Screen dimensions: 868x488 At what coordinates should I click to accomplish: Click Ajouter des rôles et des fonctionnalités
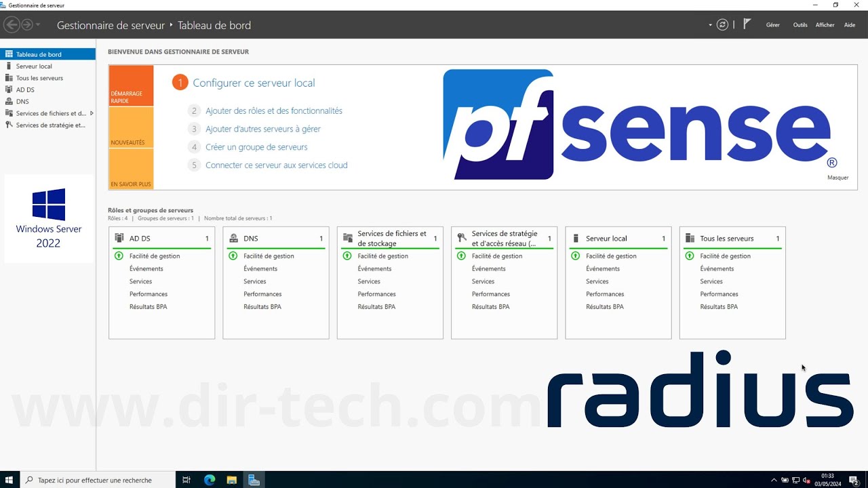point(274,110)
